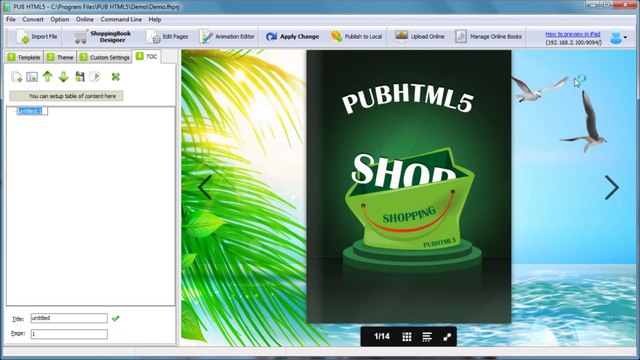640x360 pixels.
Task: Open the Online menu
Action: 84,19
